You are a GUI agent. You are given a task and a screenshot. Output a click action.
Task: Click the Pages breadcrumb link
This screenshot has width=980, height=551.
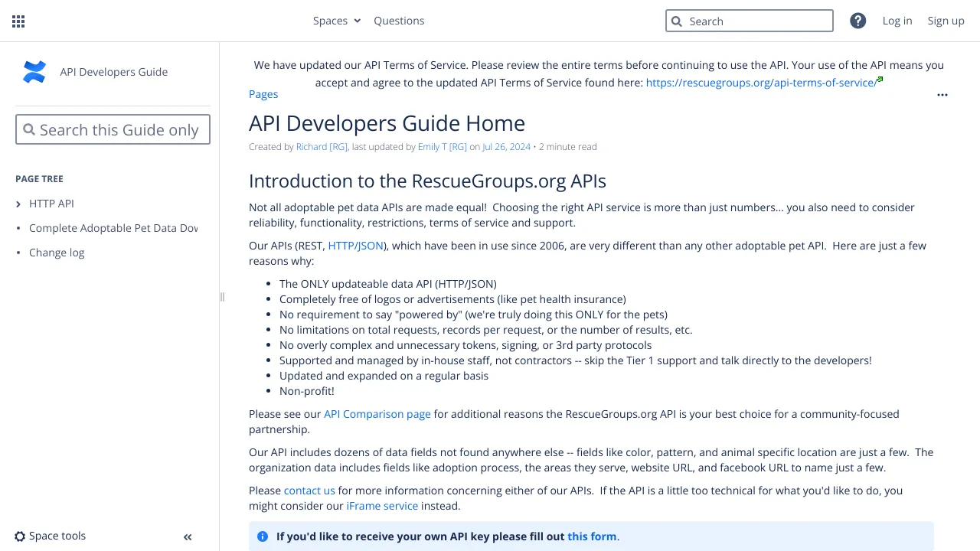(263, 94)
